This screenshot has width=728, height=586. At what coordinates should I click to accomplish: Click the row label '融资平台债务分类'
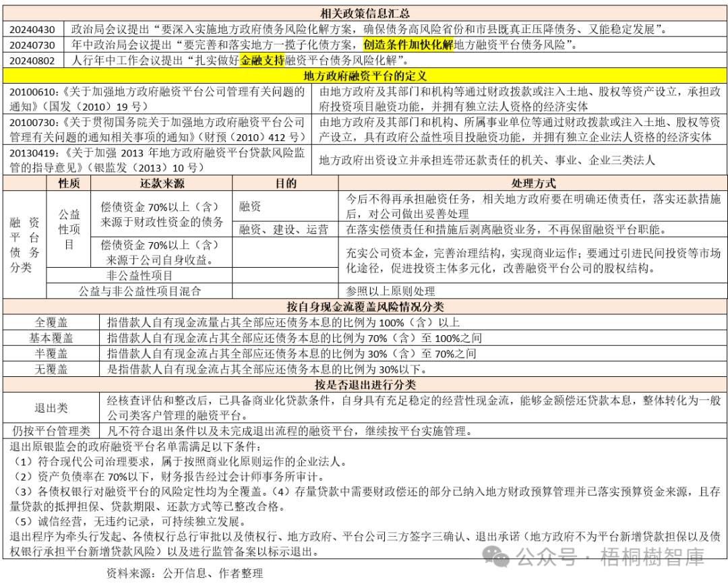tap(25, 245)
